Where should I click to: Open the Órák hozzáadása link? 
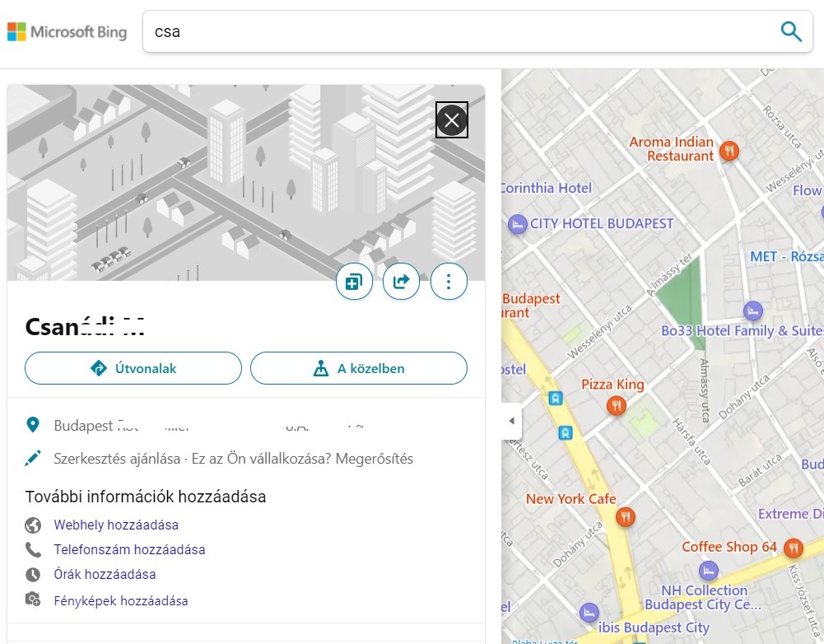coord(105,574)
